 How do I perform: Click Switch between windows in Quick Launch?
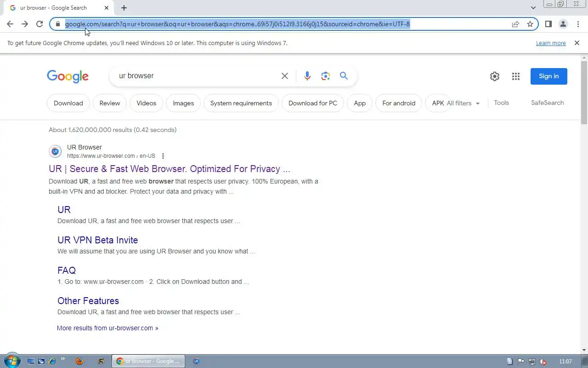pyautogui.click(x=41, y=361)
